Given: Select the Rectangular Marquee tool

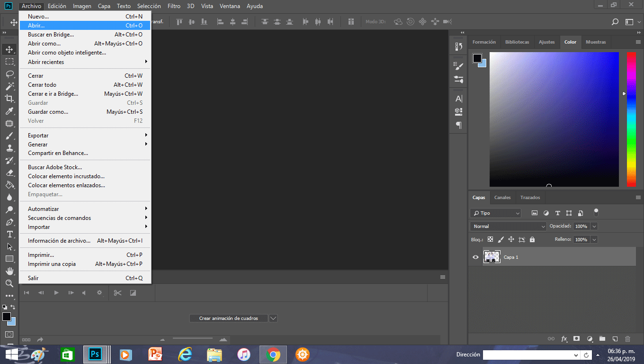Looking at the screenshot, I should click(x=9, y=62).
